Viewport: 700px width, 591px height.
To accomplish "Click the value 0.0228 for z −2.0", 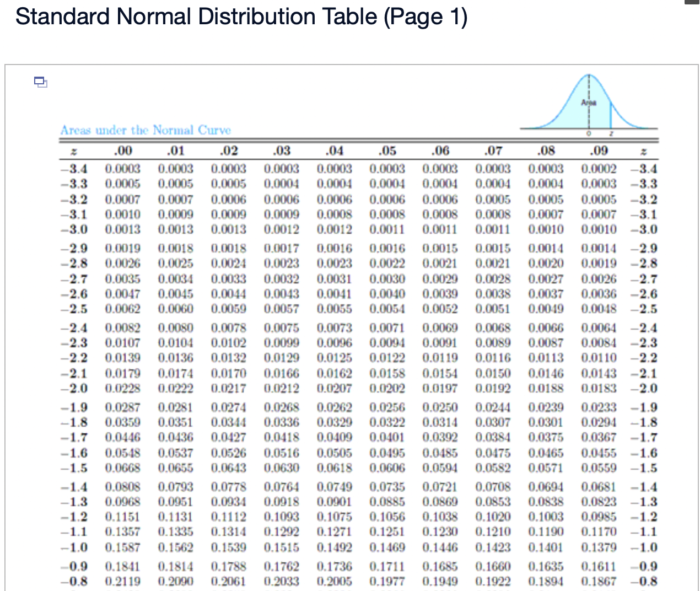I will 122,389.
